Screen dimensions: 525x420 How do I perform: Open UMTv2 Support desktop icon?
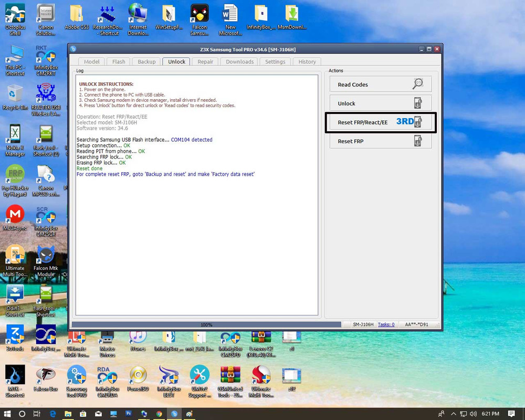click(199, 381)
